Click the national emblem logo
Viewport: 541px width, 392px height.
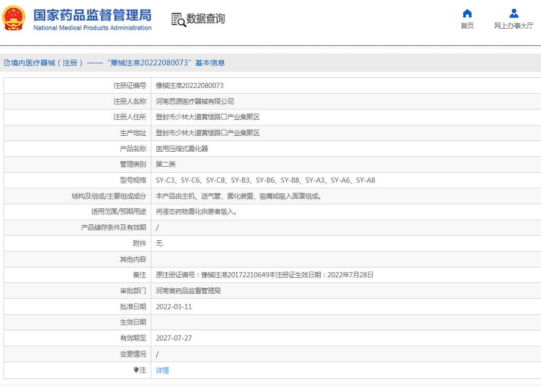14,19
